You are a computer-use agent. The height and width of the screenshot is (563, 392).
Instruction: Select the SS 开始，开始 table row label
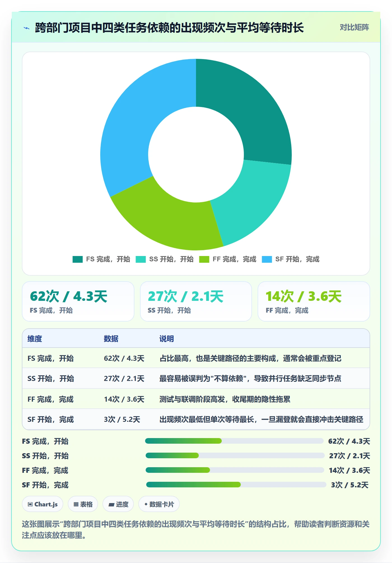[51, 378]
